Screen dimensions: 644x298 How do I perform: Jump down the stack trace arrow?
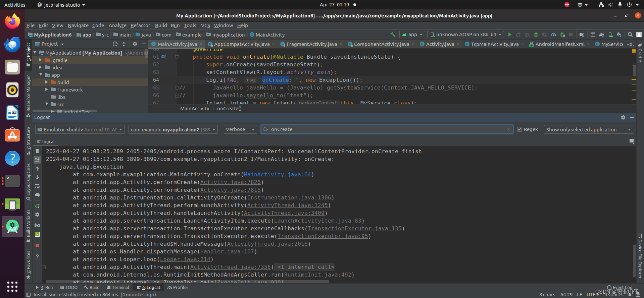(x=37, y=177)
